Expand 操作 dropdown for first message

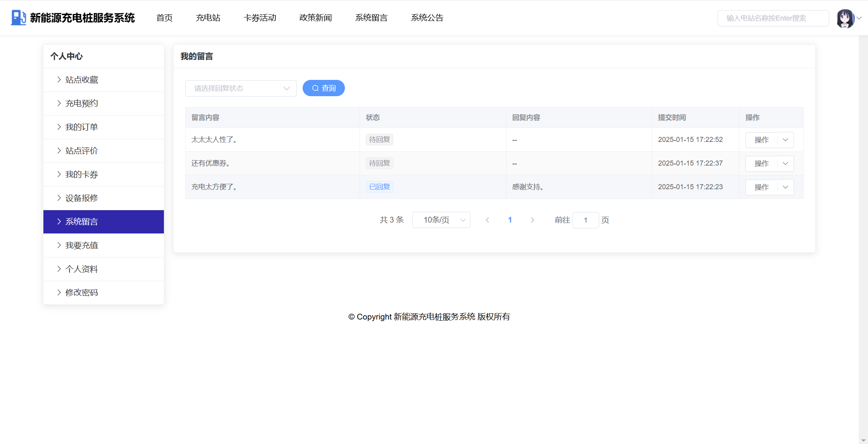click(x=785, y=140)
